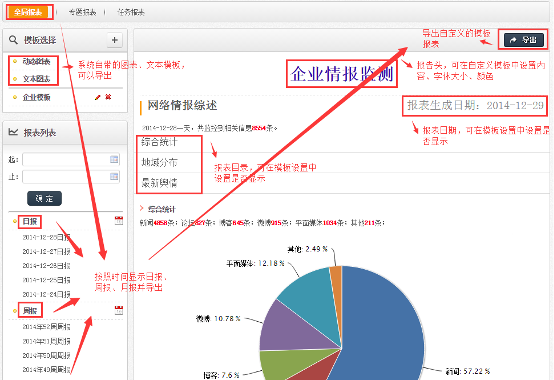The image size is (554, 380).
Task: Expand the 周报 weekly reports group
Action: point(30,310)
